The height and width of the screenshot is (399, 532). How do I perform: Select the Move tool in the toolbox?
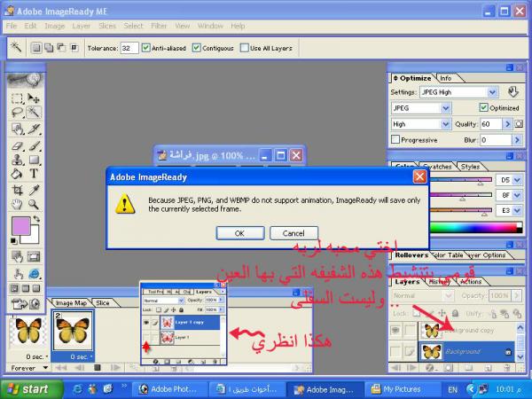[34, 98]
